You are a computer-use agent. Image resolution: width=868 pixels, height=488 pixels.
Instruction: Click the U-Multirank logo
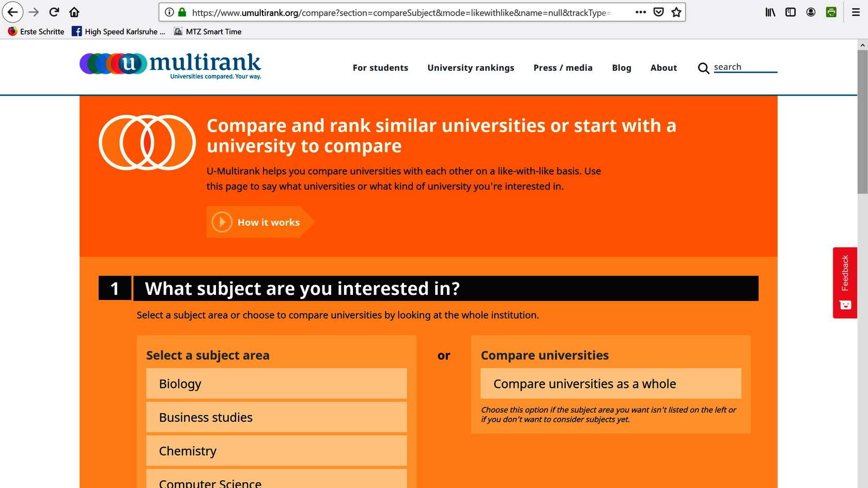point(171,66)
